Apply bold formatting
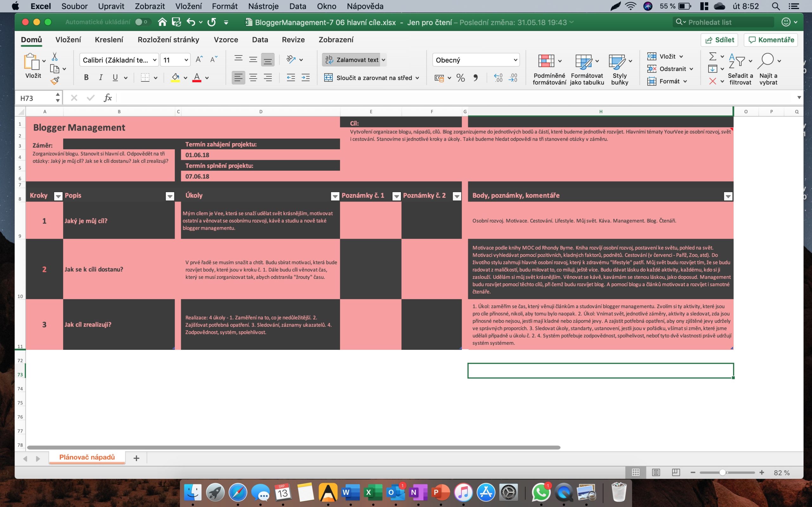812x507 pixels. coord(86,77)
